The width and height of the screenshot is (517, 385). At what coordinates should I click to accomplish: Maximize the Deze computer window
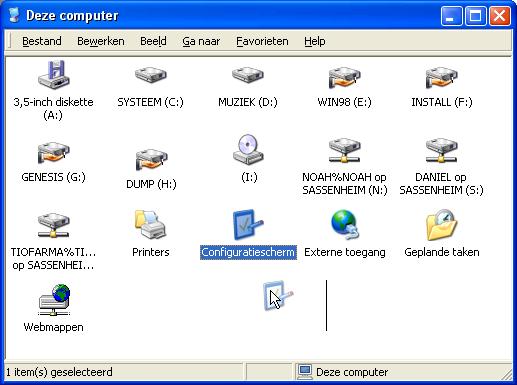point(475,16)
